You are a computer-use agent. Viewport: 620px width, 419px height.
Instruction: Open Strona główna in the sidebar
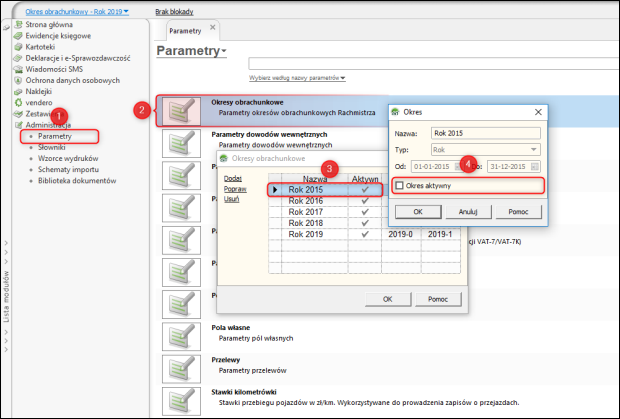click(49, 25)
